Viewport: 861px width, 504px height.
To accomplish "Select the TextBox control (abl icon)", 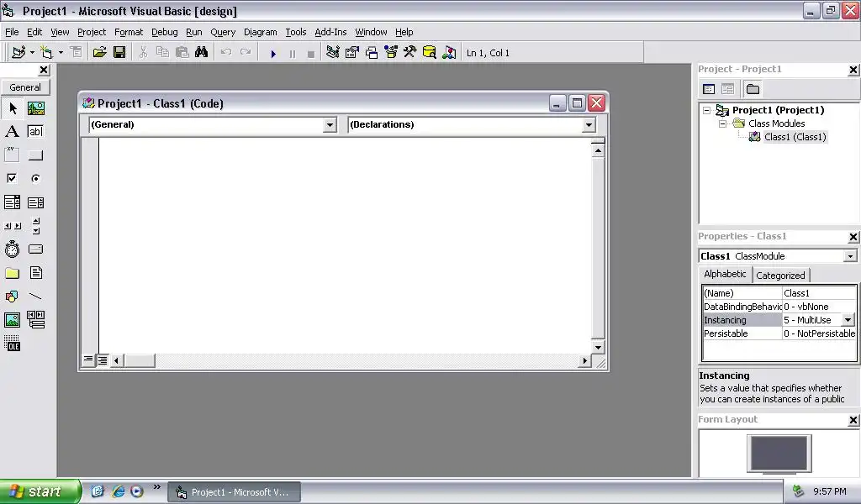I will (35, 132).
